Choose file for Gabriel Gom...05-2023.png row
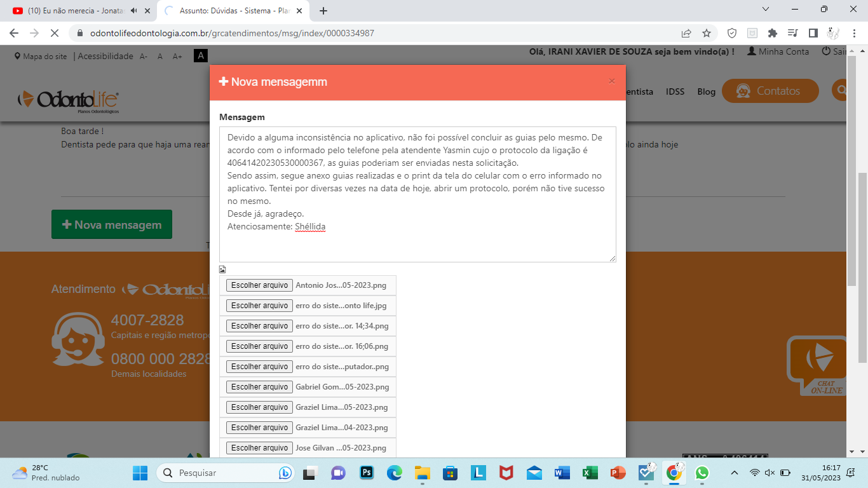Screen dimensions: 868x488 tap(259, 387)
